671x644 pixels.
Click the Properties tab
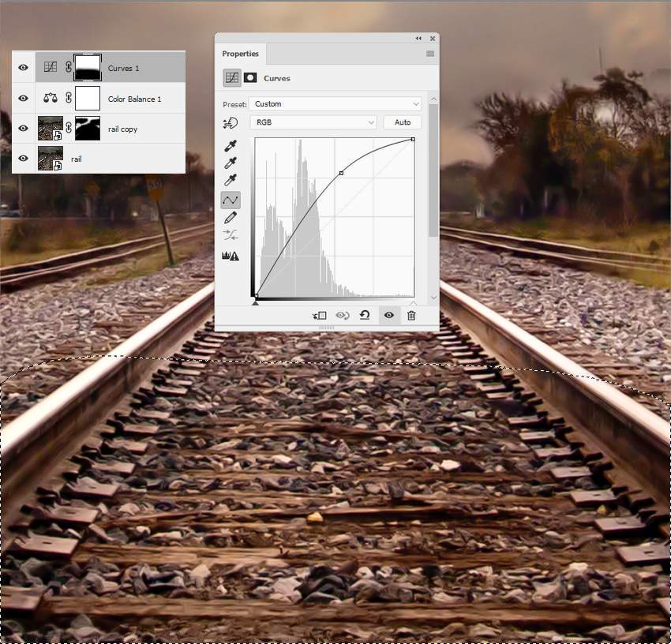(x=240, y=54)
